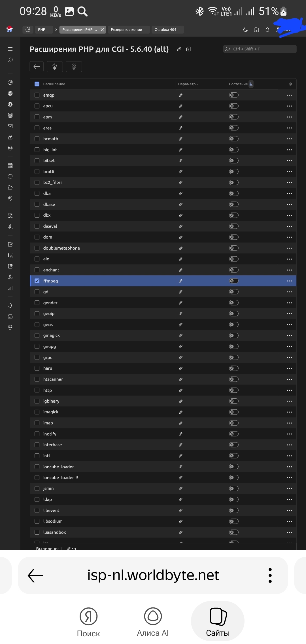Check the imagick extension checkbox
The image size is (306, 644).
(37, 412)
